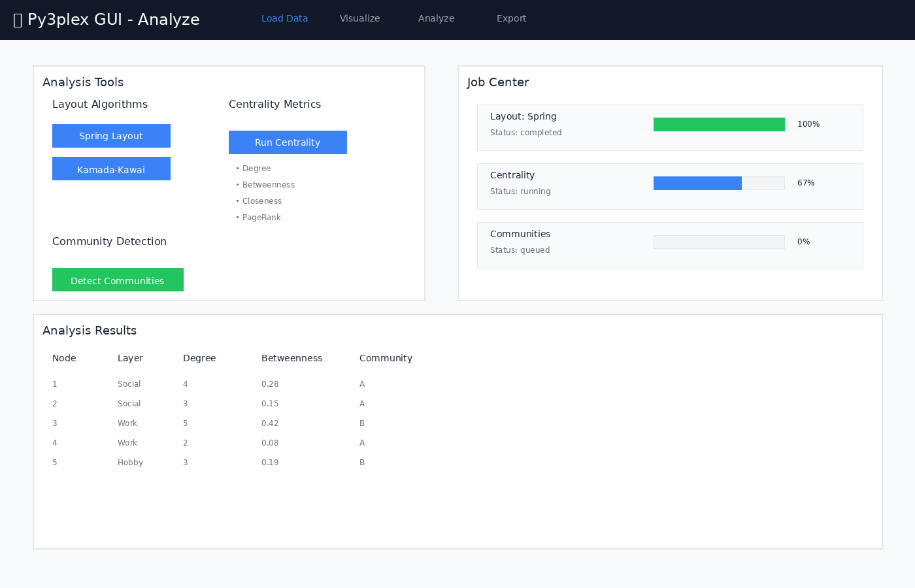Click the Degree column header
This screenshot has height=588, width=915.
point(199,358)
